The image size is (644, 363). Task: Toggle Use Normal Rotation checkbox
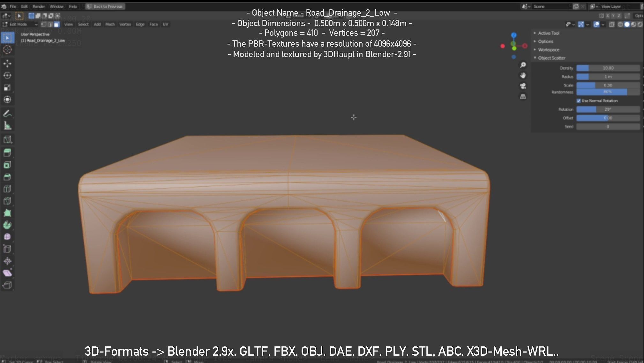point(578,101)
